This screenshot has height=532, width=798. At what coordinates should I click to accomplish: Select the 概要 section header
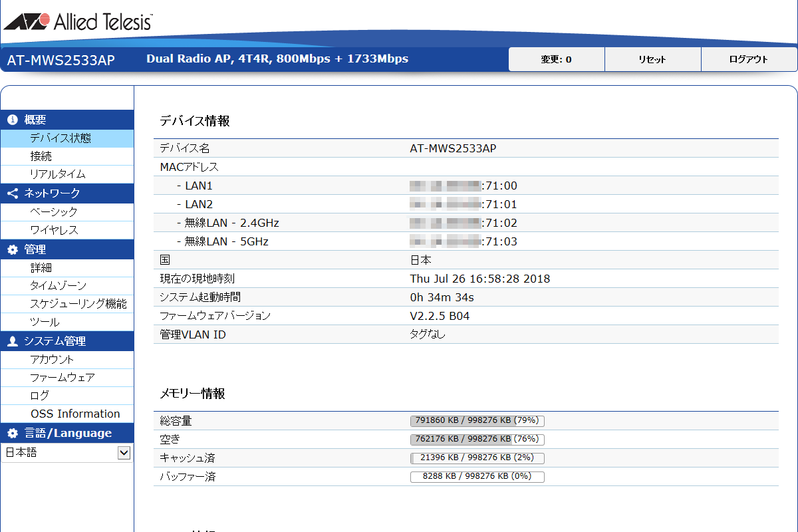[67, 120]
